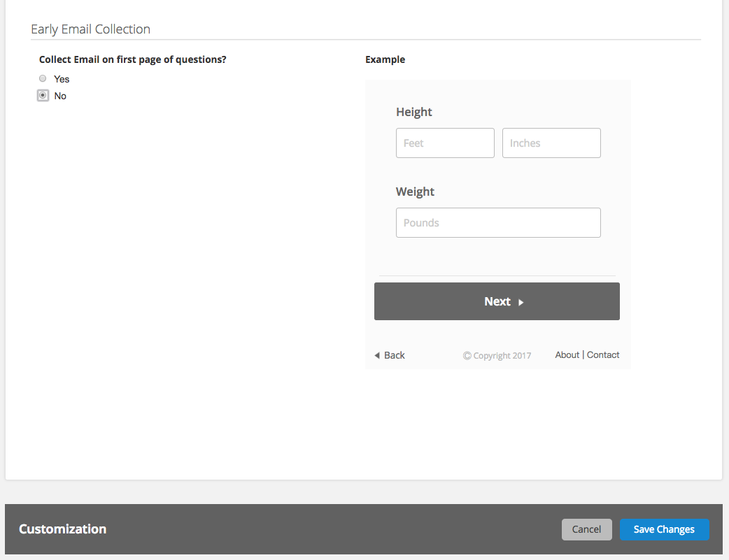Click the Height label in the example
Image resolution: width=729 pixels, height=560 pixels.
coord(413,112)
